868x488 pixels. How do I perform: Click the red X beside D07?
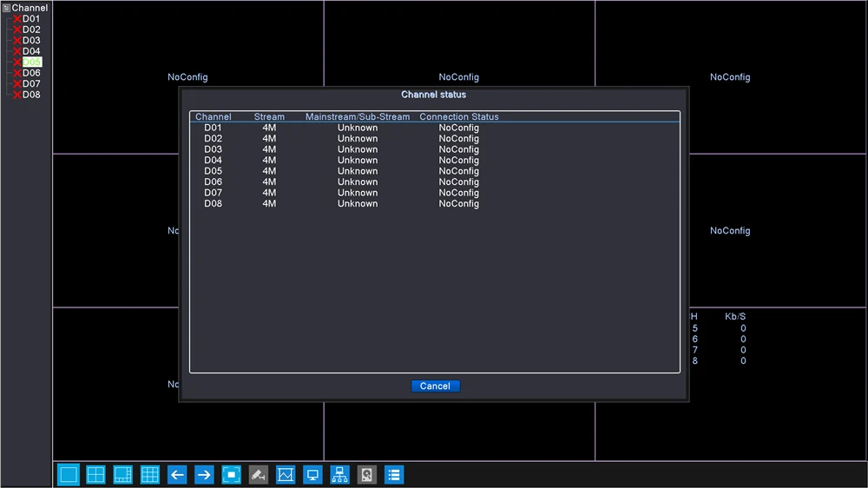click(x=17, y=83)
